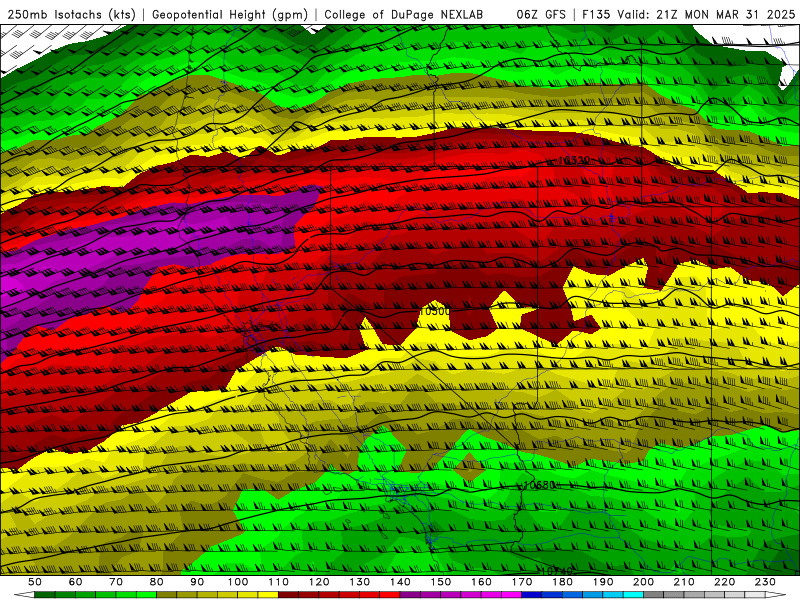The width and height of the screenshot is (800, 600).
Task: Click the 190 value on the color scale
Action: click(603, 582)
